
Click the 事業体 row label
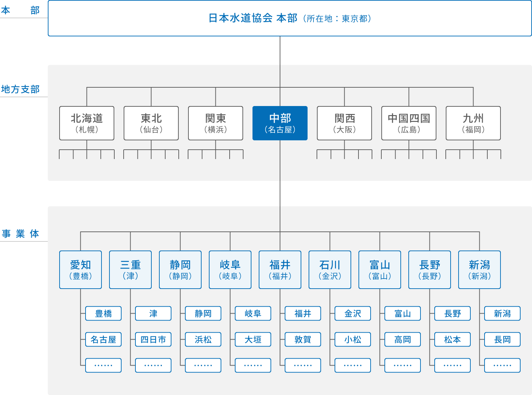point(20,234)
